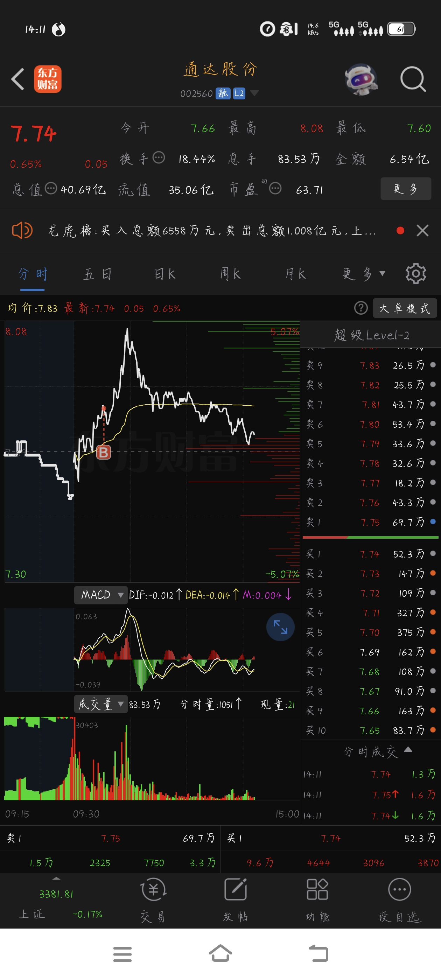Tap 设自选 watchlist icon

point(400,901)
